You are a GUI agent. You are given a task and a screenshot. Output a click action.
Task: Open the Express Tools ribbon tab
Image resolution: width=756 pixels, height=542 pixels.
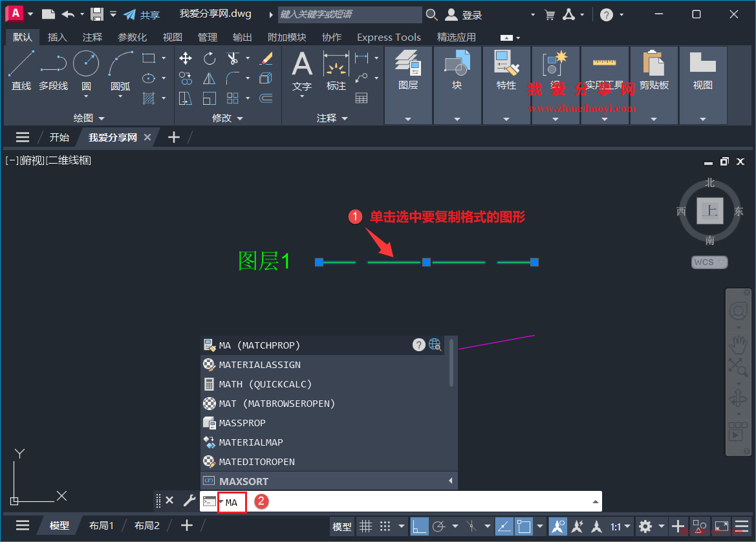pyautogui.click(x=388, y=37)
